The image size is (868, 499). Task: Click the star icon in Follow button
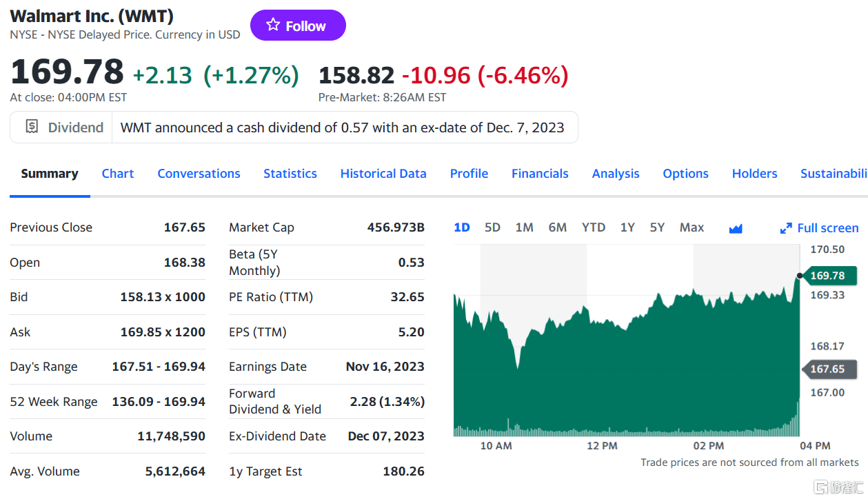click(x=273, y=26)
